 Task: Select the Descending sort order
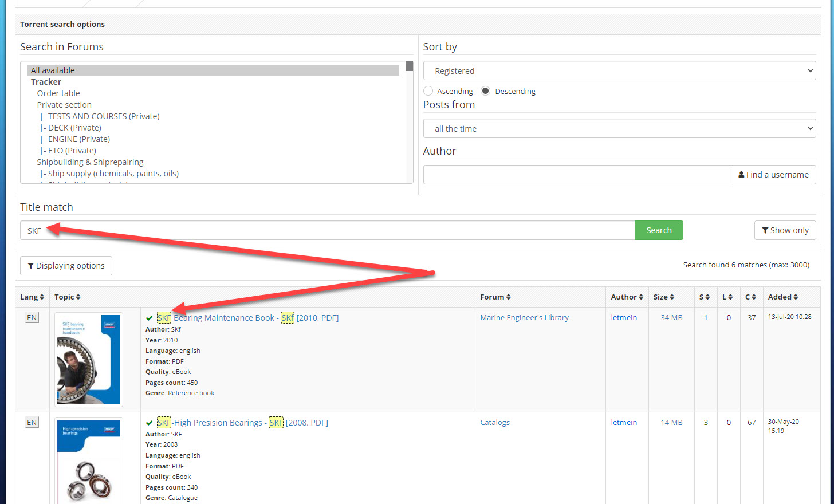click(486, 91)
